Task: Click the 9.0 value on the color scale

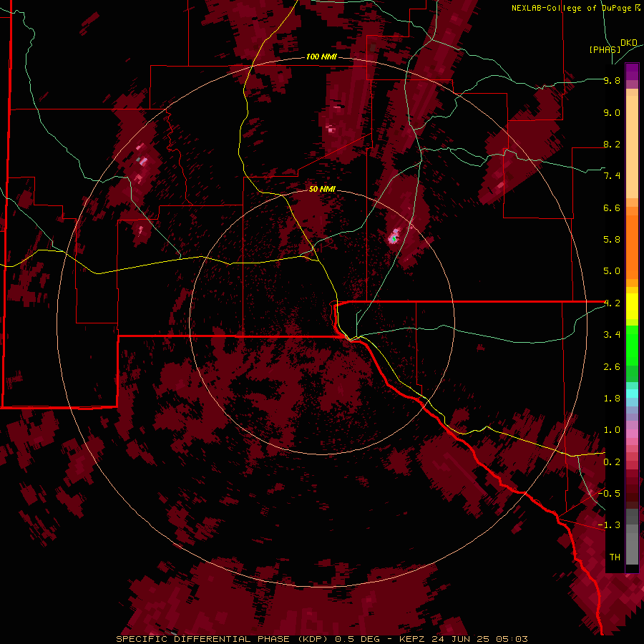Action: click(612, 113)
